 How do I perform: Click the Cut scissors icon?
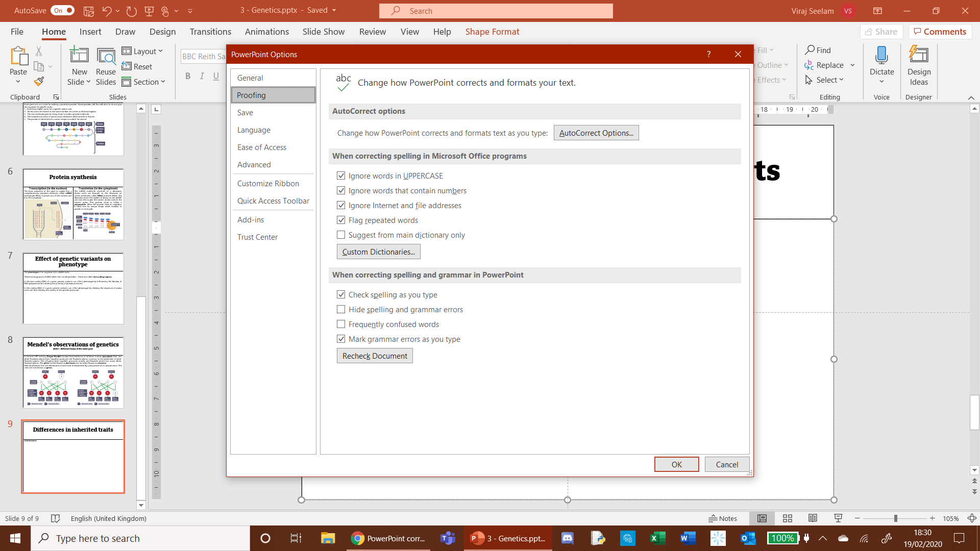(x=39, y=51)
